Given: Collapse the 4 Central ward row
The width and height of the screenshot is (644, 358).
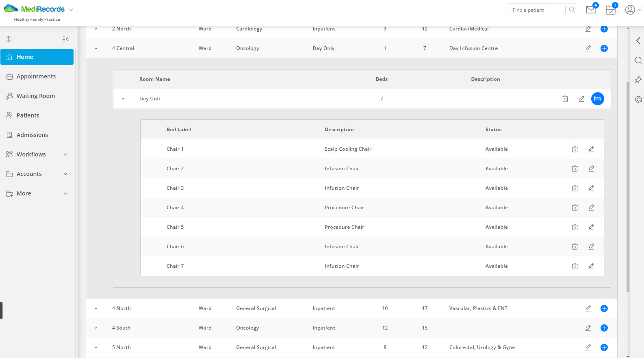Looking at the screenshot, I should point(96,48).
